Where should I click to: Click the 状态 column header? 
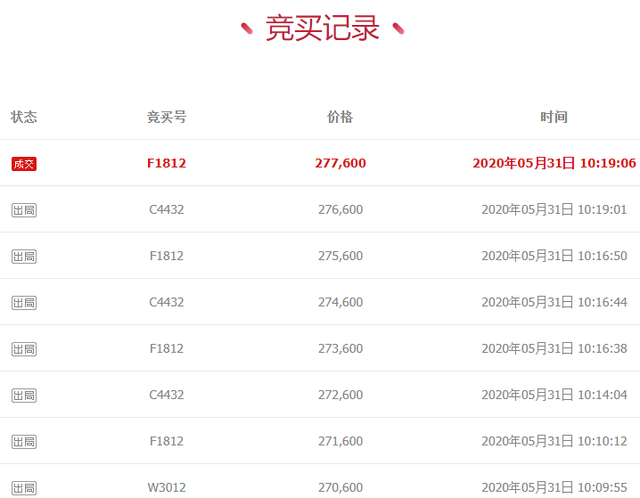point(24,117)
